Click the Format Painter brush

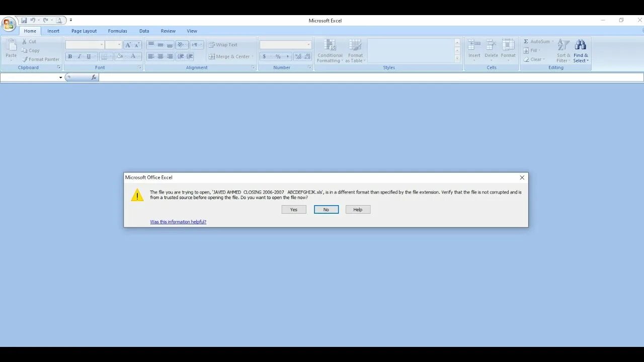click(x=25, y=59)
